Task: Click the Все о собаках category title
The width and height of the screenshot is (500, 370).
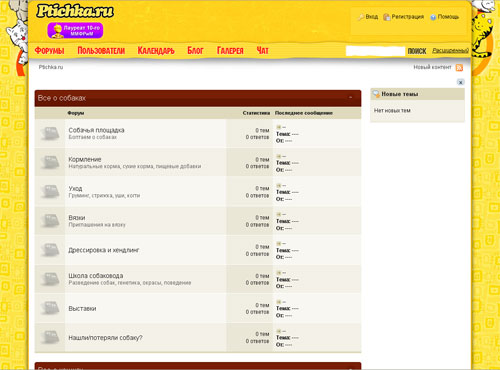Action: point(62,98)
